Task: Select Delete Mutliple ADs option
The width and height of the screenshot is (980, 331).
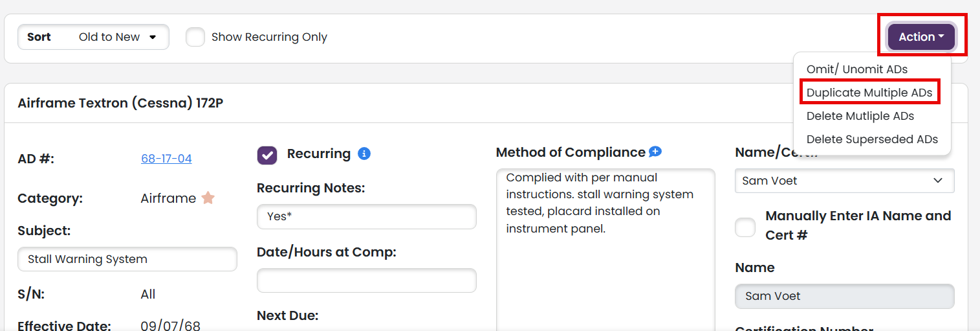Action: (860, 116)
